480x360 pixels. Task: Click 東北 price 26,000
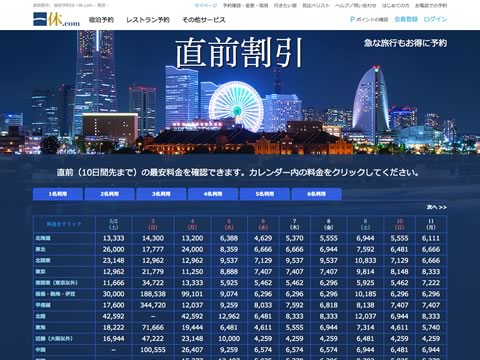click(x=113, y=249)
